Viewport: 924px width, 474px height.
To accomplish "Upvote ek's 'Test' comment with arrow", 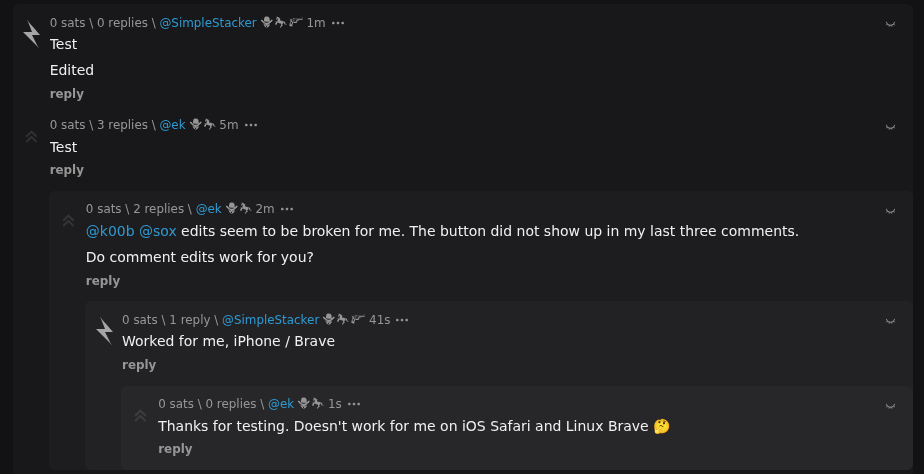I will pos(31,136).
